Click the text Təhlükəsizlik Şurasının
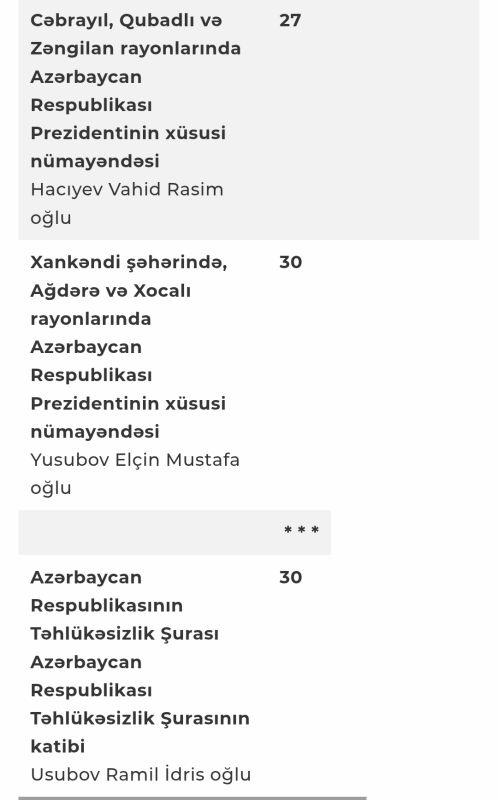The height and width of the screenshot is (800, 498). coord(140,718)
